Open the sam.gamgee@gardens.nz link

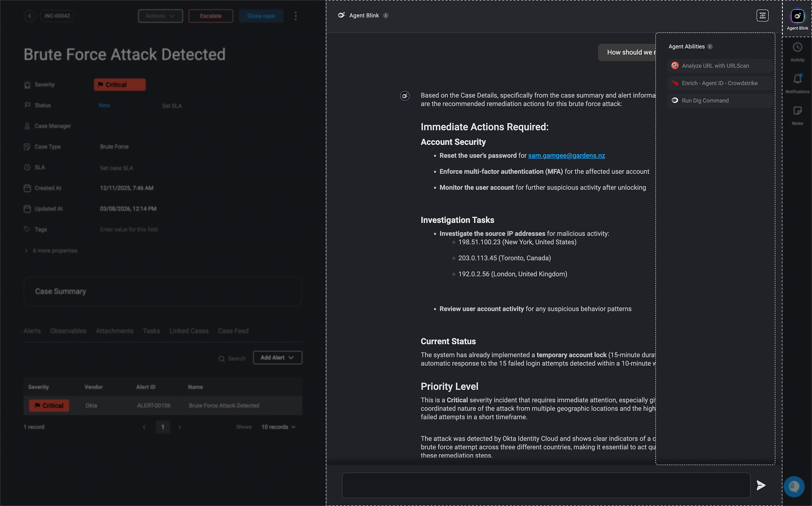click(567, 156)
